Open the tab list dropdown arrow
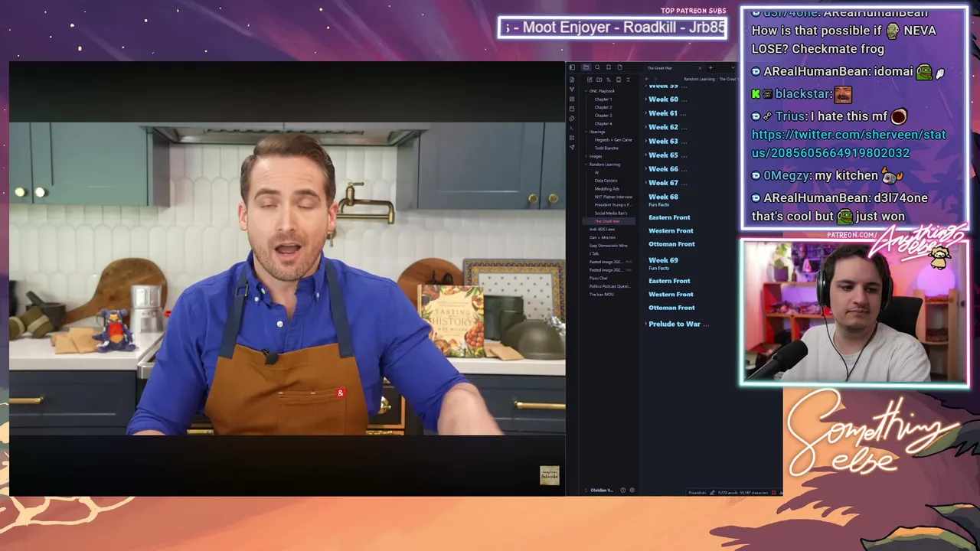 (x=731, y=68)
